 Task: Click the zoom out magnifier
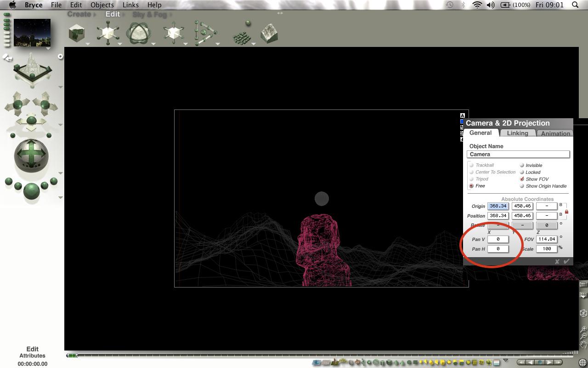point(583,336)
